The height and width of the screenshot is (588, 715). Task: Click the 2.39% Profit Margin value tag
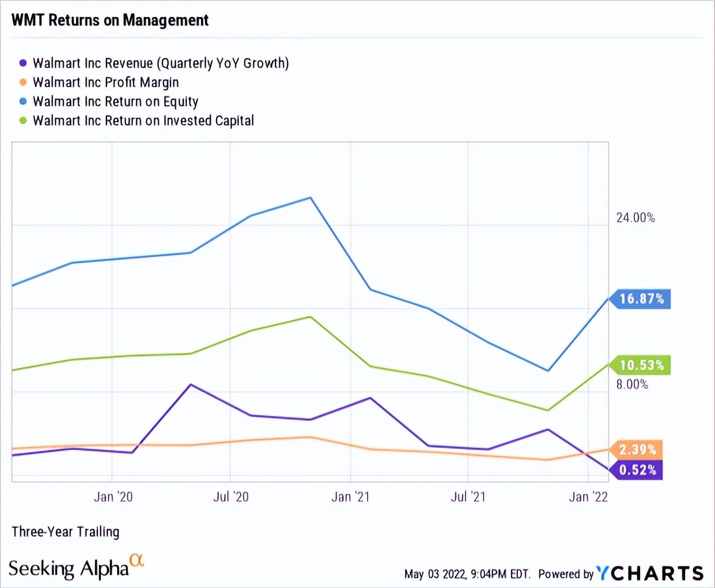(x=636, y=449)
